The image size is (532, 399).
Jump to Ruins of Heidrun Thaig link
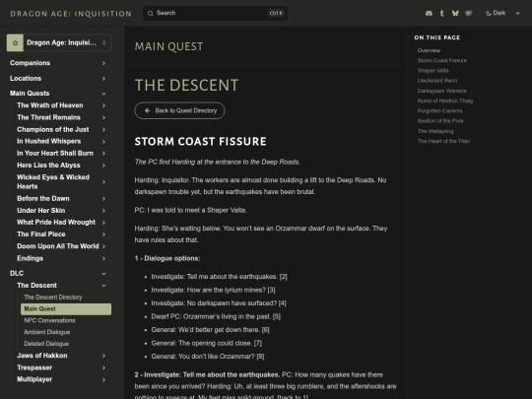pyautogui.click(x=445, y=100)
